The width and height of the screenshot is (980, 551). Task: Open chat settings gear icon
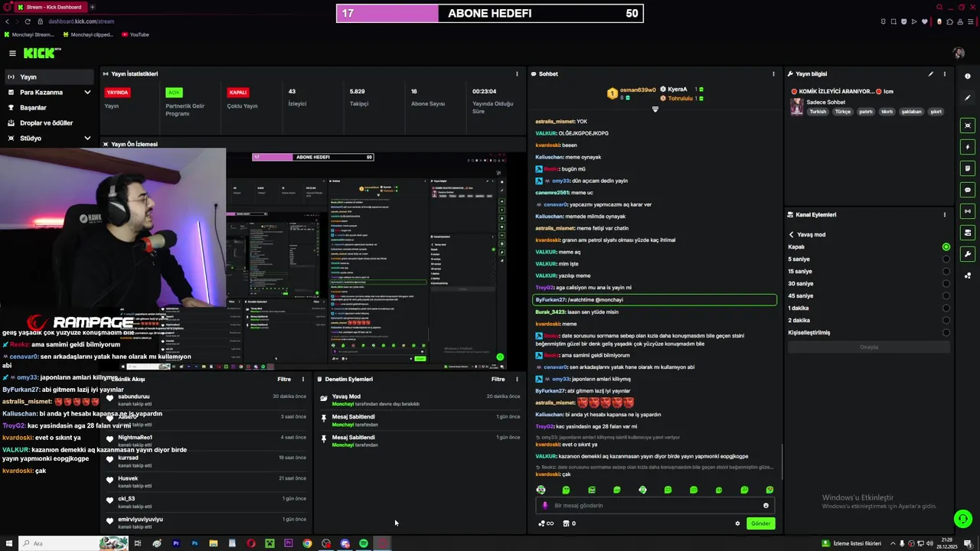click(x=737, y=523)
